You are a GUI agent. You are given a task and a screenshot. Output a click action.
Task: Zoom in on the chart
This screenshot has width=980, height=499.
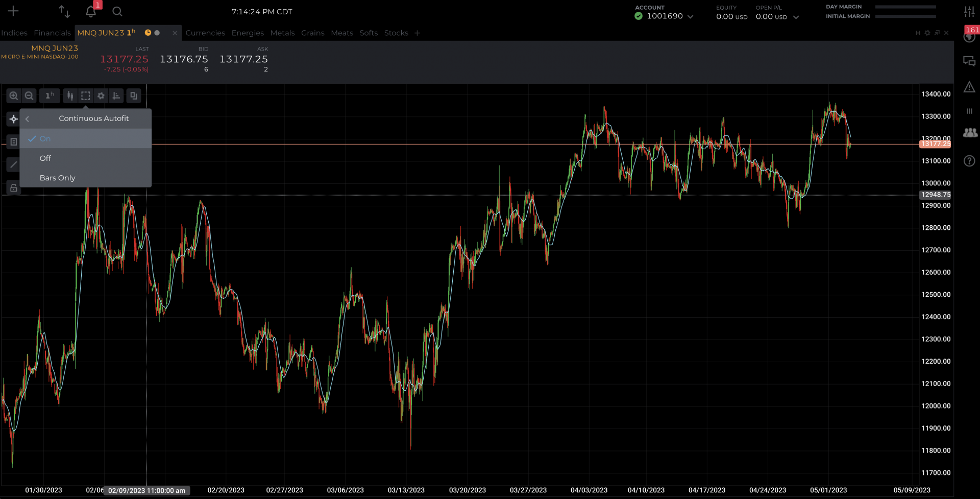click(x=14, y=96)
